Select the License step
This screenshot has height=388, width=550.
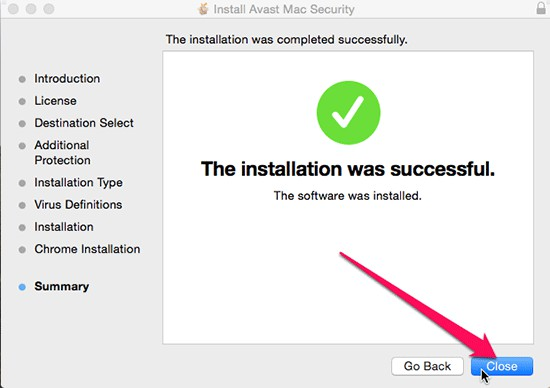coord(55,101)
